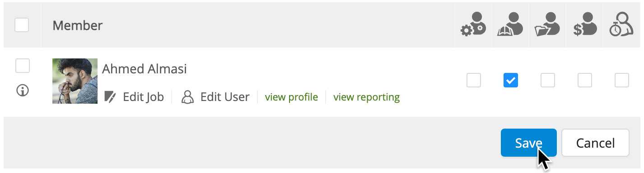
Task: Uncheck the checked book-role checkbox
Action: [511, 80]
